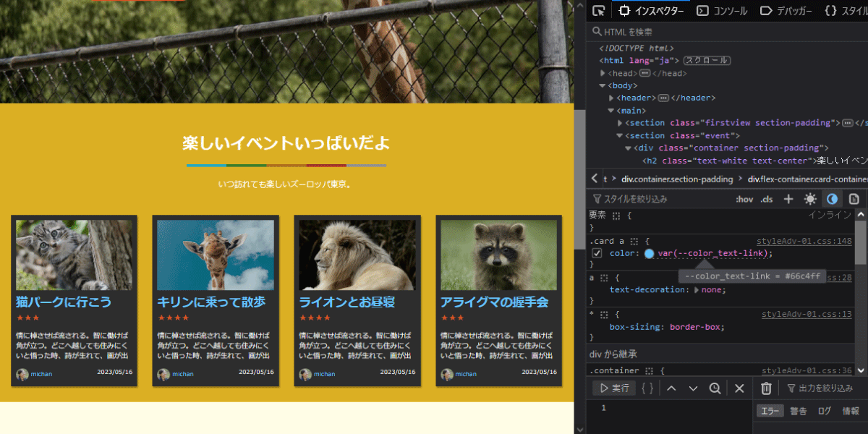Select the h2 text-white text-center node
This screenshot has height=434, width=868.
tap(754, 161)
